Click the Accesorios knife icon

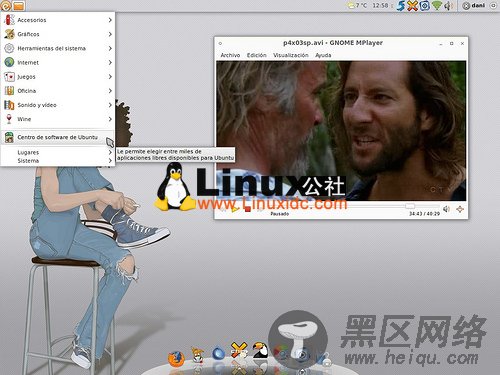click(x=9, y=20)
